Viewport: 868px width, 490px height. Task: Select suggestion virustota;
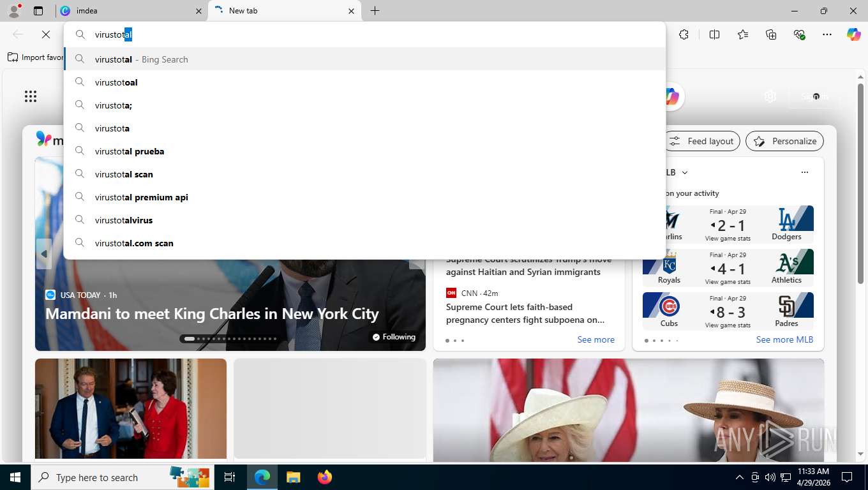[365, 105]
